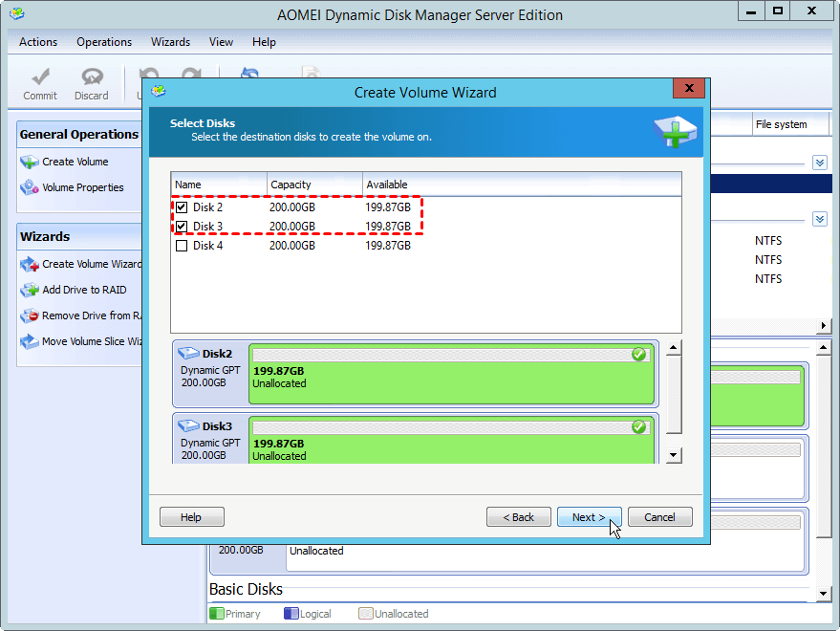Screen dimensions: 840x631
Task: Click the wizard disk preview scrollbar thumb
Action: click(x=674, y=395)
